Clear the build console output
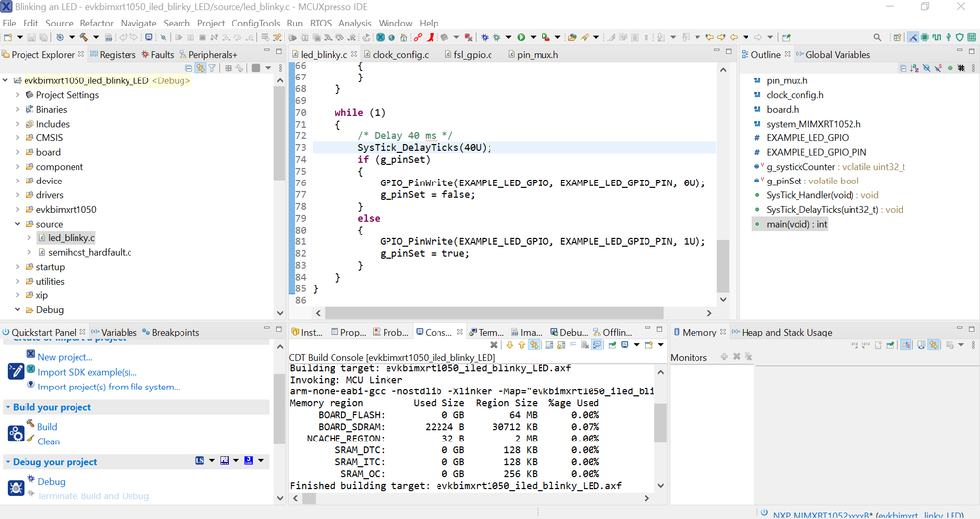Image resolution: width=980 pixels, height=519 pixels. [585, 344]
